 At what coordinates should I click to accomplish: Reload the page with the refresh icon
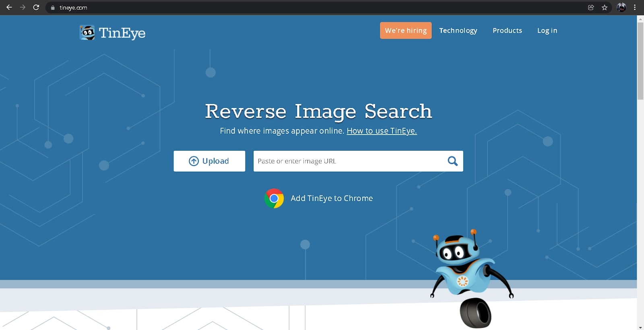(36, 7)
